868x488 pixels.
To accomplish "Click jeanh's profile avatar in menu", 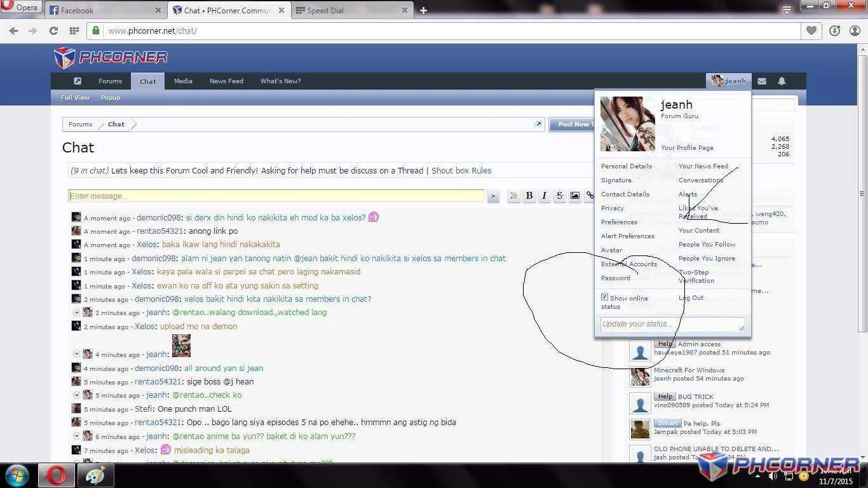I will (628, 124).
